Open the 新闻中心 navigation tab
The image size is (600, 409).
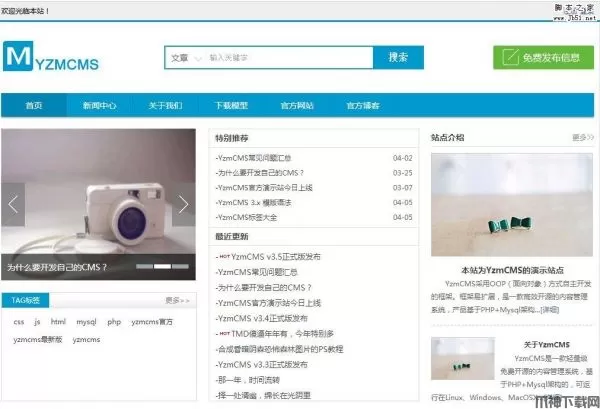99,105
